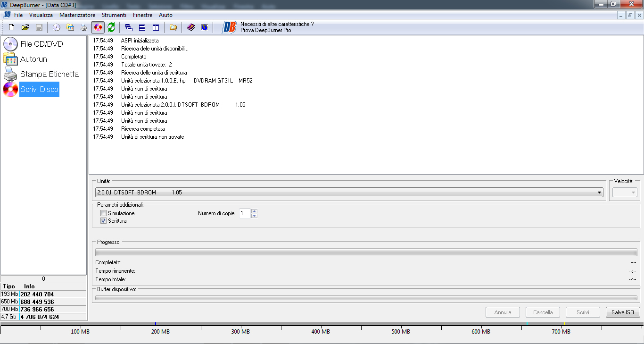Select Stampa Etichetta in the sidebar

[x=49, y=74]
